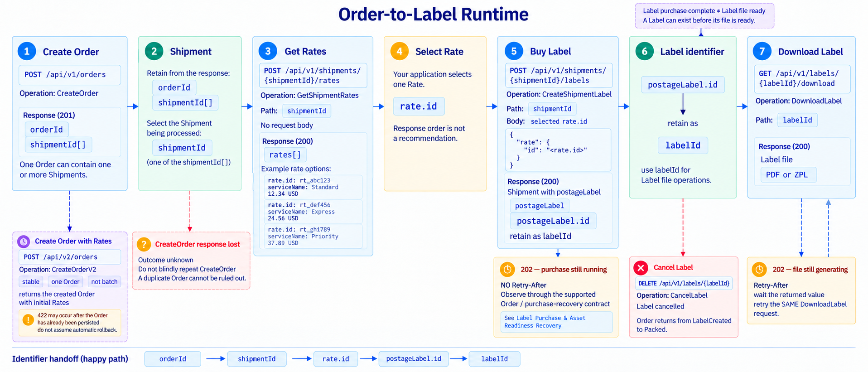
Task: Click the Order-to-Label Runtime title
Action: tap(434, 14)
